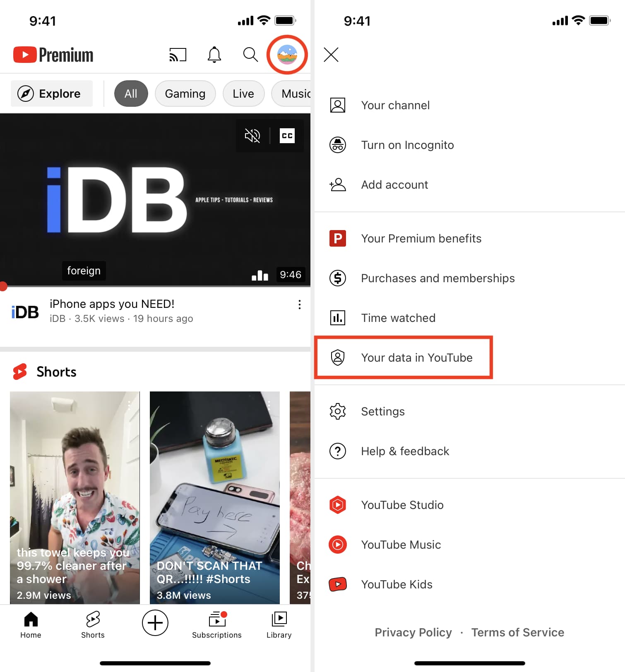This screenshot has width=625, height=672.
Task: Open the iDB video thumbnail
Action: click(155, 199)
